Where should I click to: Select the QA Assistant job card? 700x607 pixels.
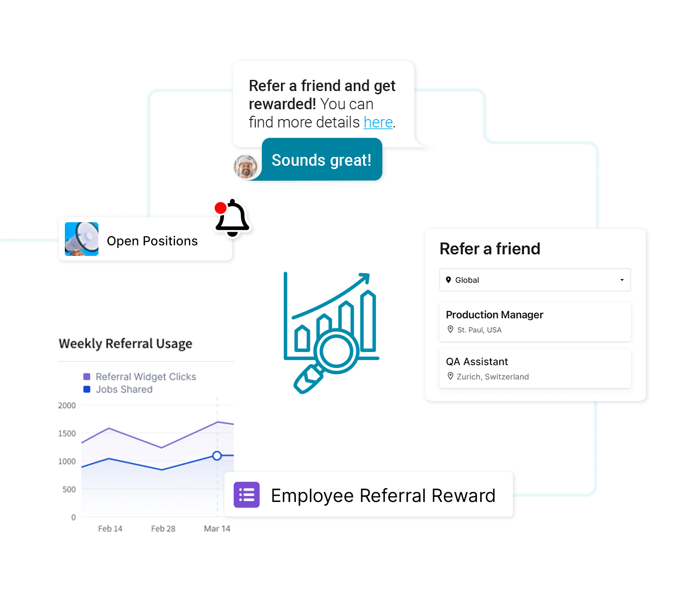[x=535, y=368]
